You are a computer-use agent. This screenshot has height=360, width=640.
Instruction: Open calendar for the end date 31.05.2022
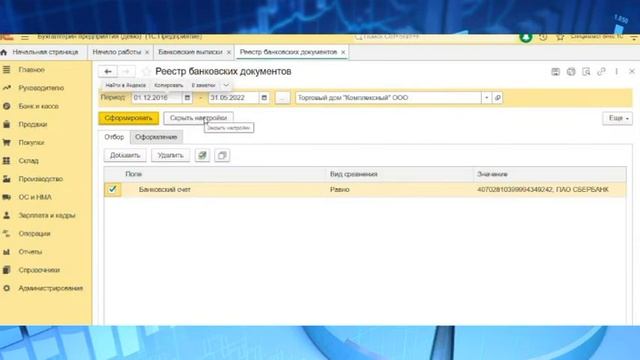264,98
